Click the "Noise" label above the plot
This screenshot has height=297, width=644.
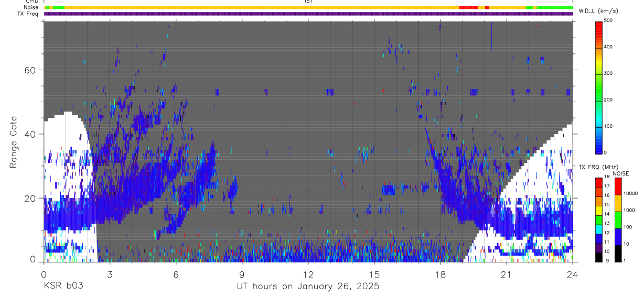tap(31, 7)
